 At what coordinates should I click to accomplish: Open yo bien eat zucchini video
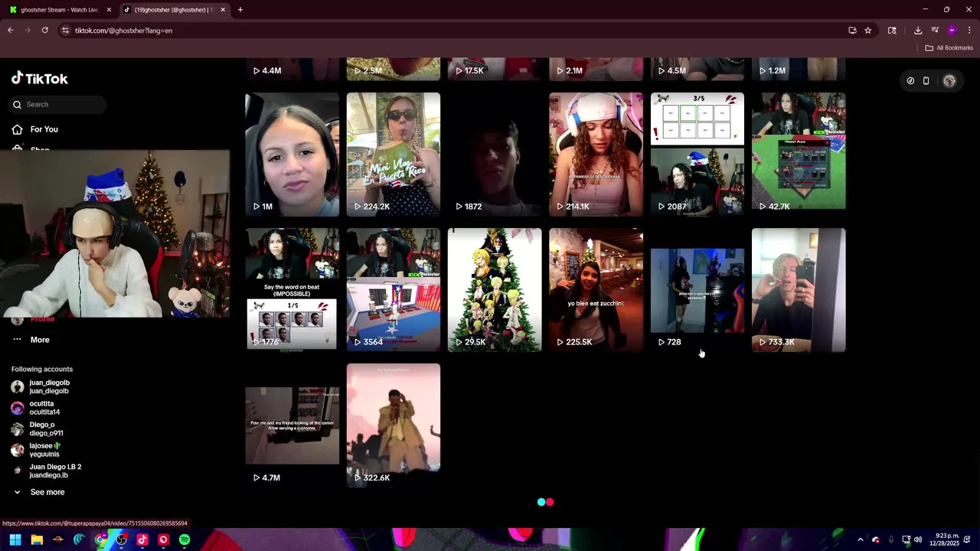pyautogui.click(x=596, y=290)
